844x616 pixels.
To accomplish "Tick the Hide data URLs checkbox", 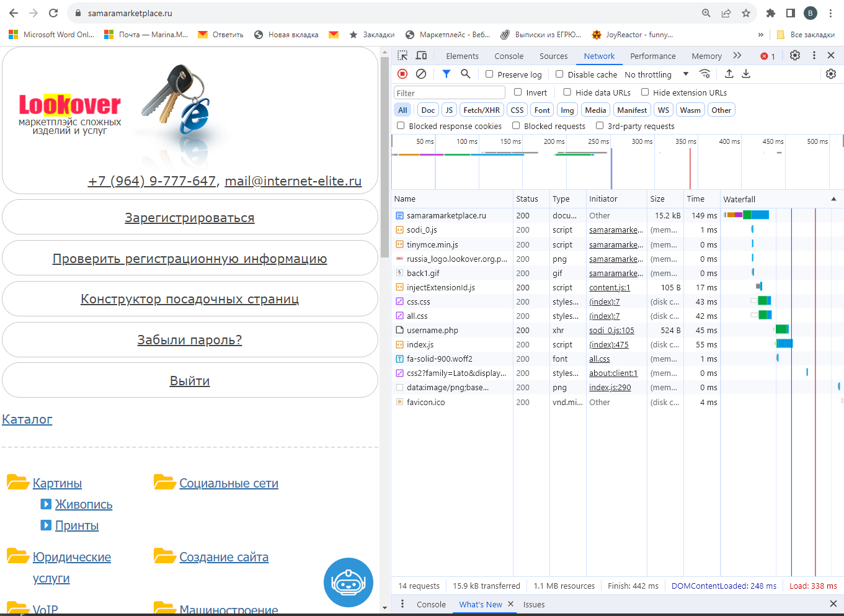I will [x=567, y=92].
